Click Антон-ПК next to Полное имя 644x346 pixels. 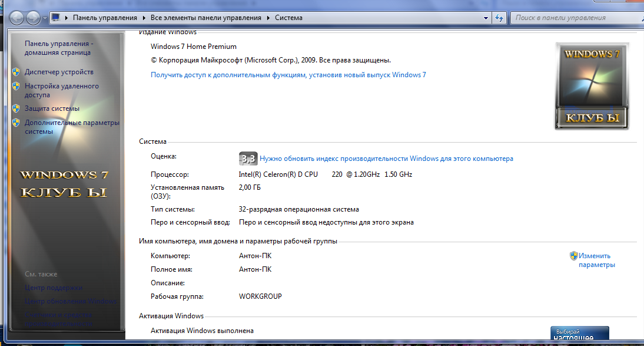255,269
